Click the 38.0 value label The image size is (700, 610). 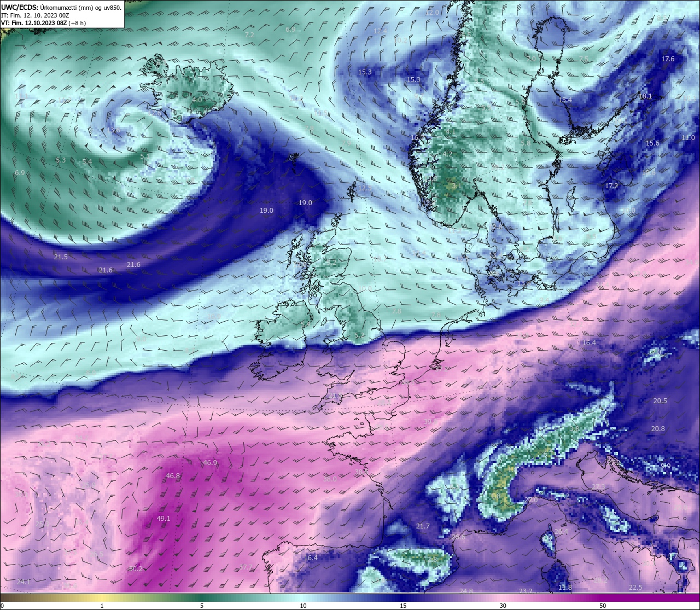tap(330, 479)
